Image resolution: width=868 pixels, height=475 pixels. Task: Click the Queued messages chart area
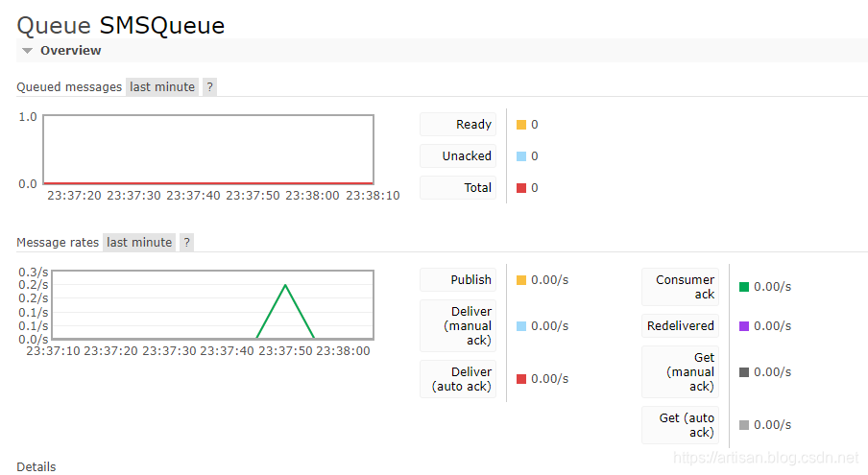click(x=208, y=150)
